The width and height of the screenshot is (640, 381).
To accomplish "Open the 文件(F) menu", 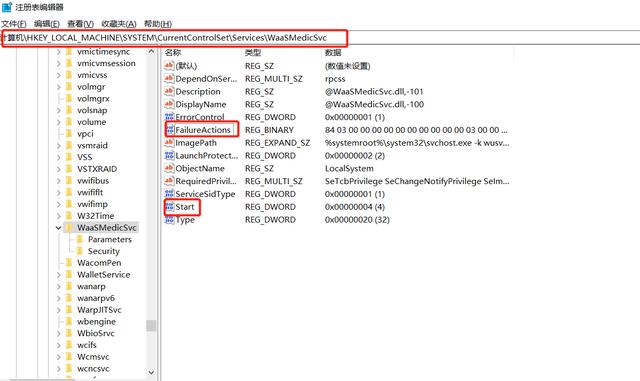I will tap(14, 24).
